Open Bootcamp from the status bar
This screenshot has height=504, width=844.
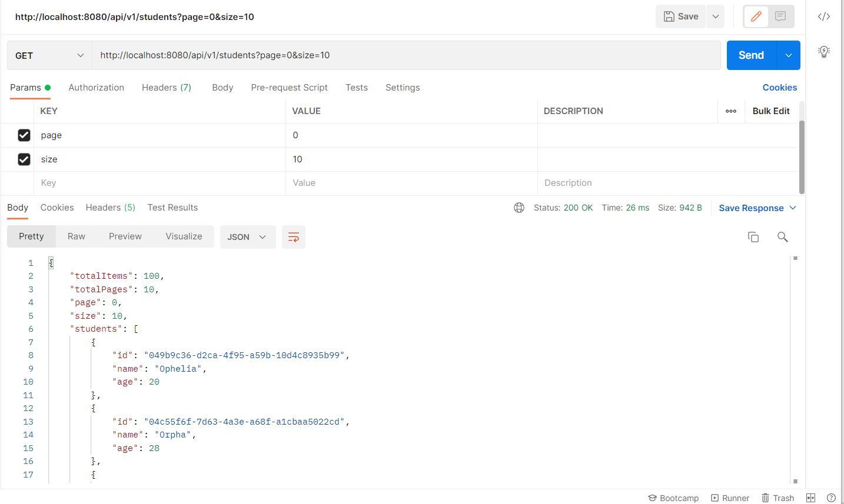(673, 498)
